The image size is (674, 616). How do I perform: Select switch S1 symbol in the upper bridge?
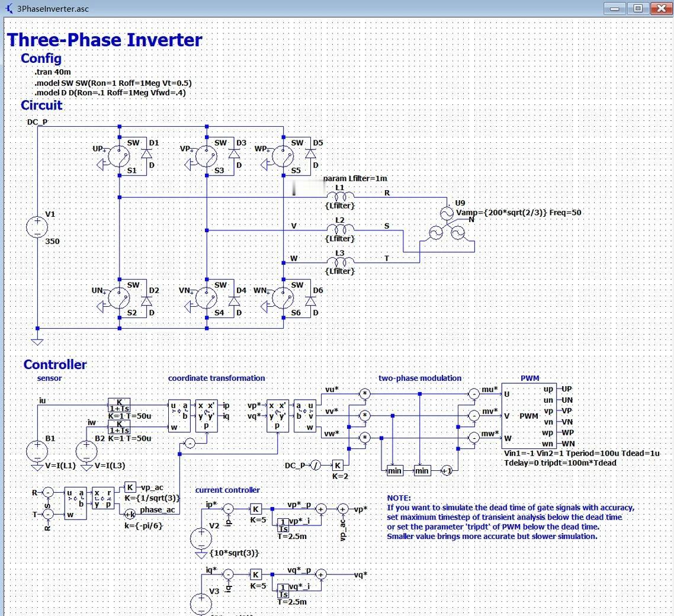point(119,156)
